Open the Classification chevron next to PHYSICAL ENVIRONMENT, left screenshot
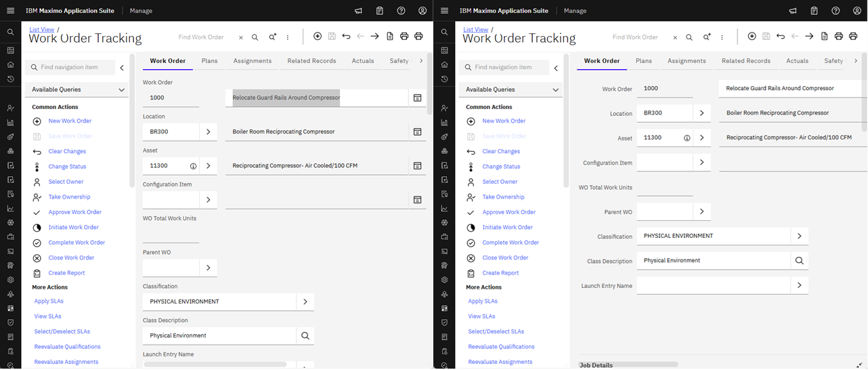 [x=305, y=302]
